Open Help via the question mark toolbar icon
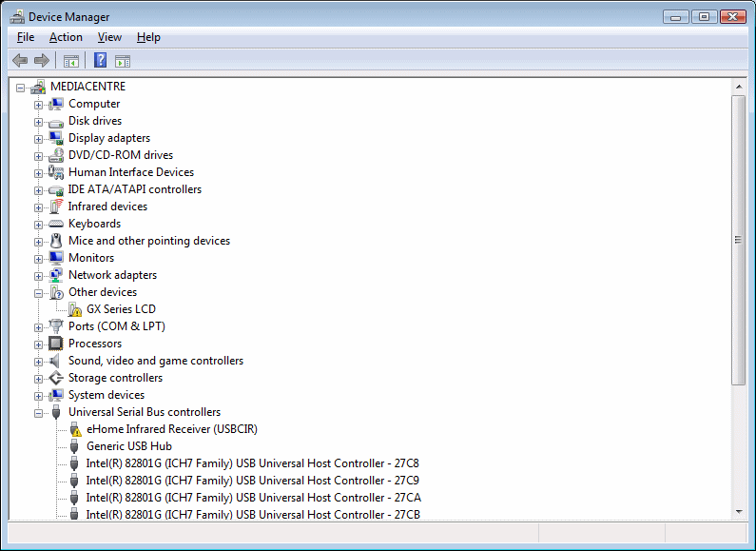The height and width of the screenshot is (551, 756). pyautogui.click(x=100, y=60)
